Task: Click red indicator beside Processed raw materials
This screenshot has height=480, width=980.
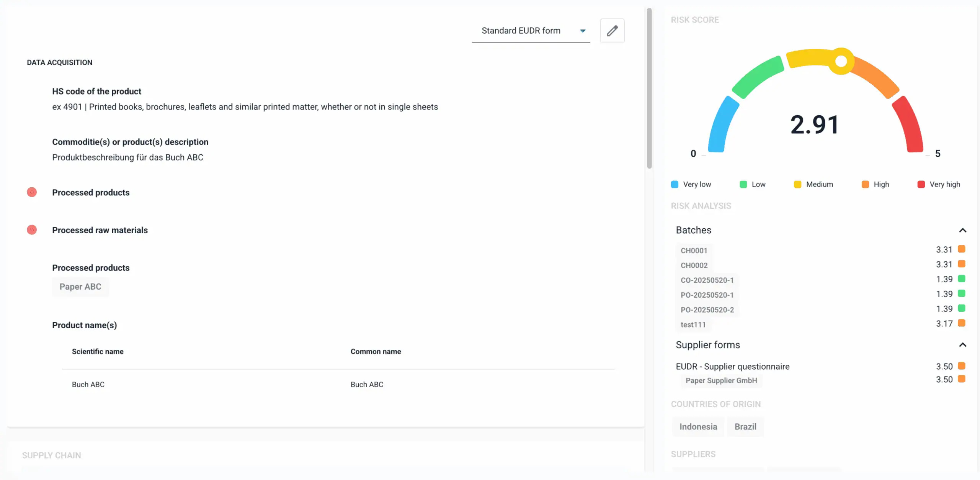Action: 32,230
